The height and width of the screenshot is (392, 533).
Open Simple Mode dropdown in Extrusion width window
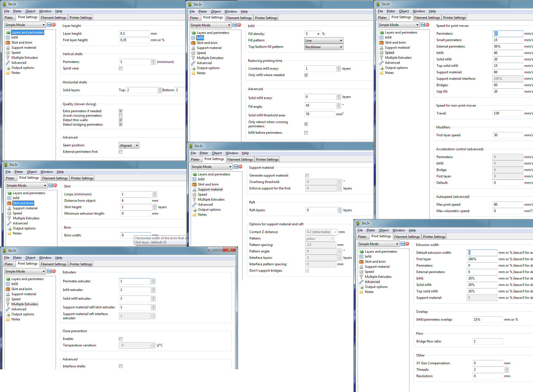378,244
